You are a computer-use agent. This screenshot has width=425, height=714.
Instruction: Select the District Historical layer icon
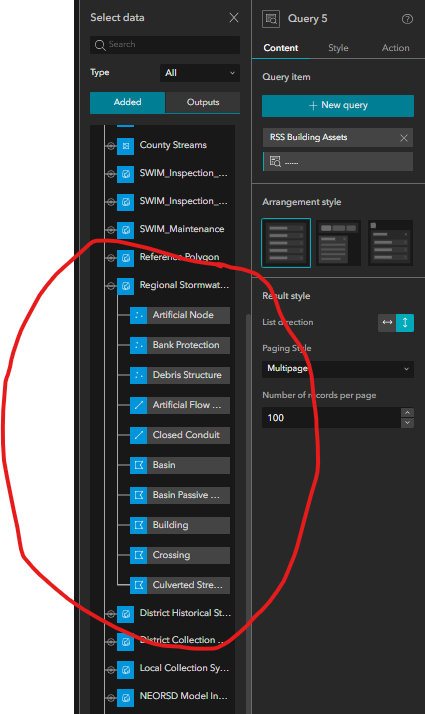pos(126,614)
